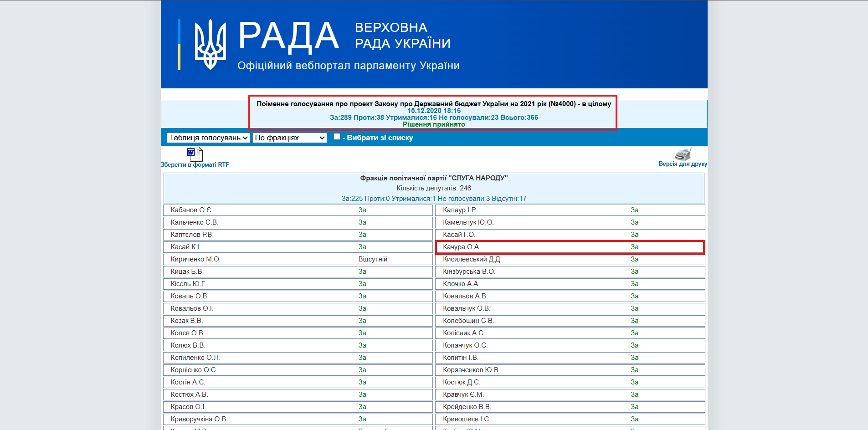Click 'Відсутній' status for Кириченко М.О.
The image size is (868, 430).
coord(373,259)
